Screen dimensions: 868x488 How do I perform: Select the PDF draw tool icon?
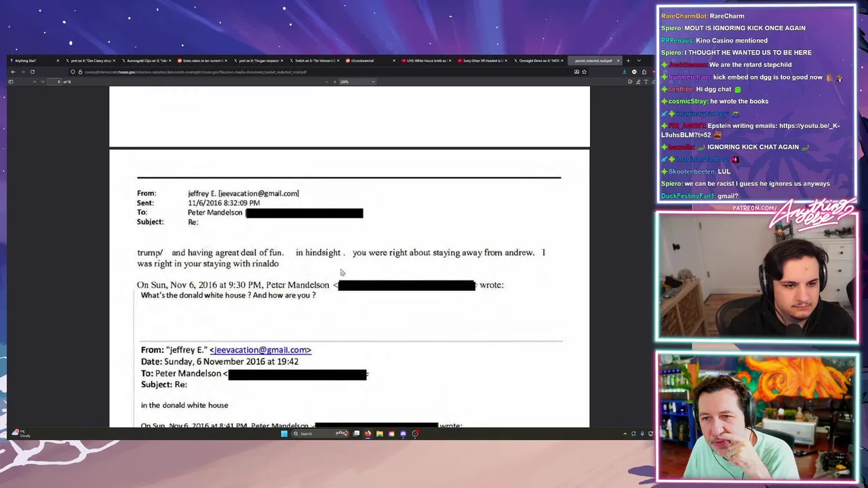point(637,82)
